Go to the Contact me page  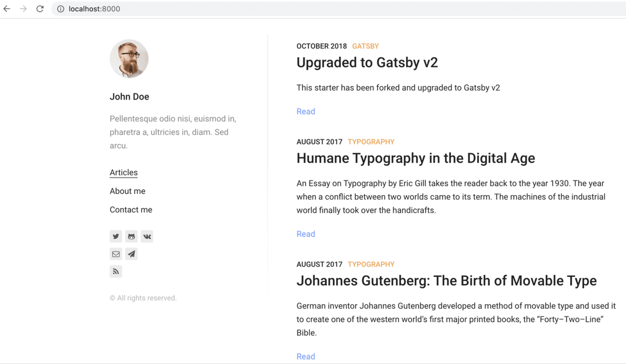pyautogui.click(x=131, y=210)
